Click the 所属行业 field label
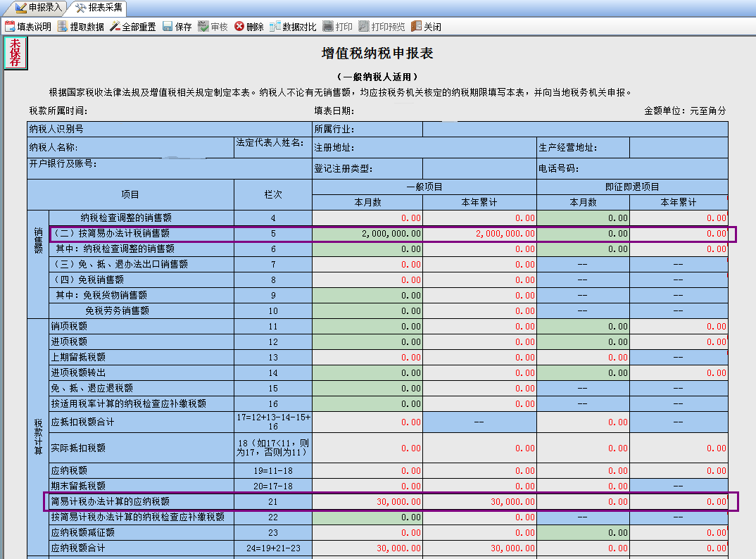Image resolution: width=756 pixels, height=559 pixels. coord(334,130)
